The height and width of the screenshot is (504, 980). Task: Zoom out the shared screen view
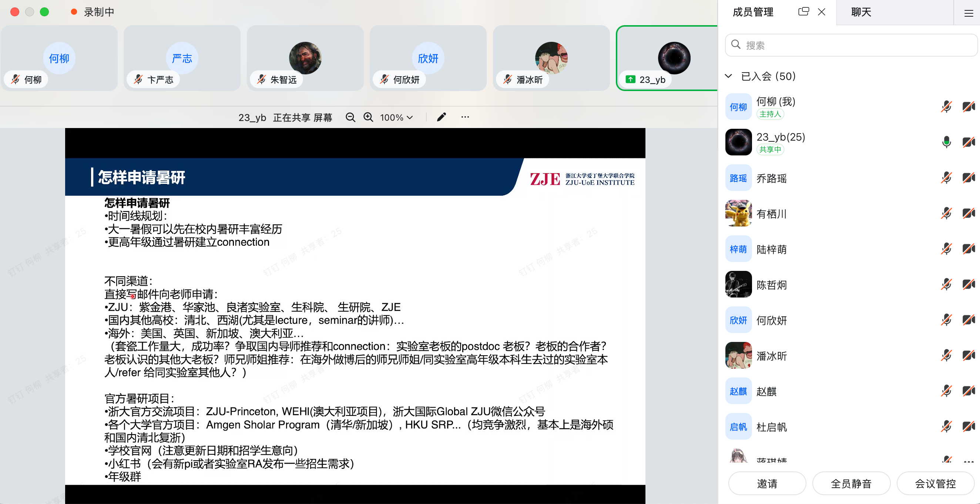(350, 117)
